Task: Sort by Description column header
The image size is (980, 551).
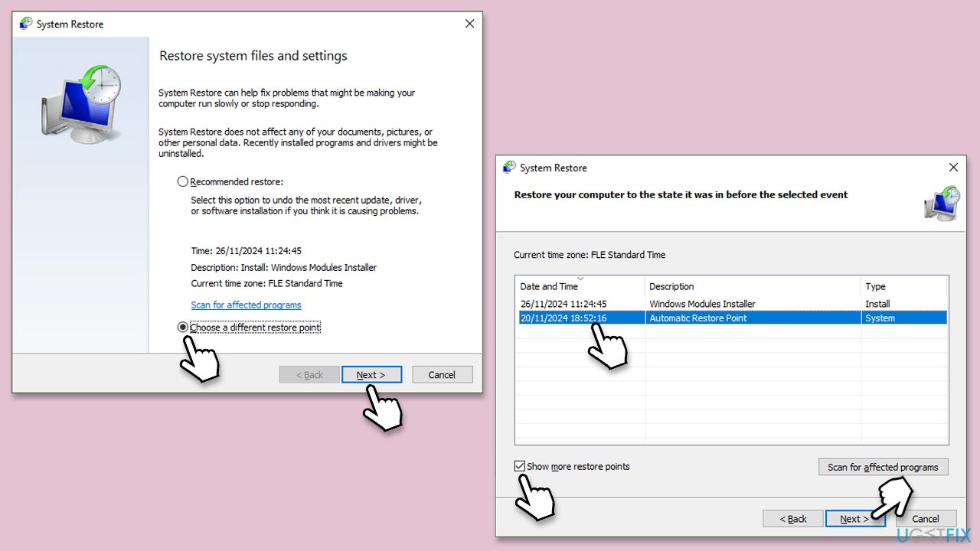Action: tap(753, 286)
